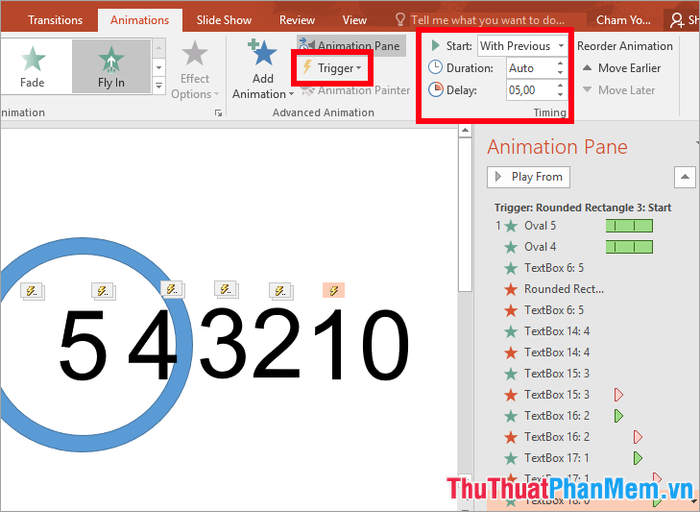This screenshot has width=700, height=512.
Task: Select the Fly In animation effect
Action: 111,66
